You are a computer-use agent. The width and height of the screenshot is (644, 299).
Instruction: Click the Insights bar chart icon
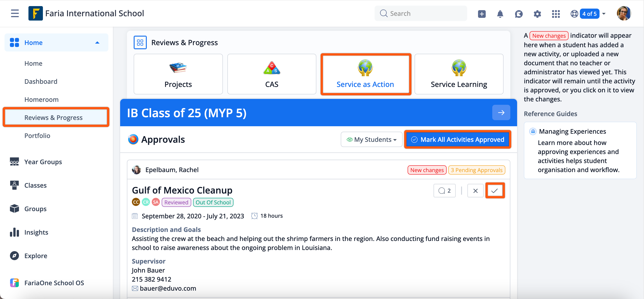click(x=14, y=232)
